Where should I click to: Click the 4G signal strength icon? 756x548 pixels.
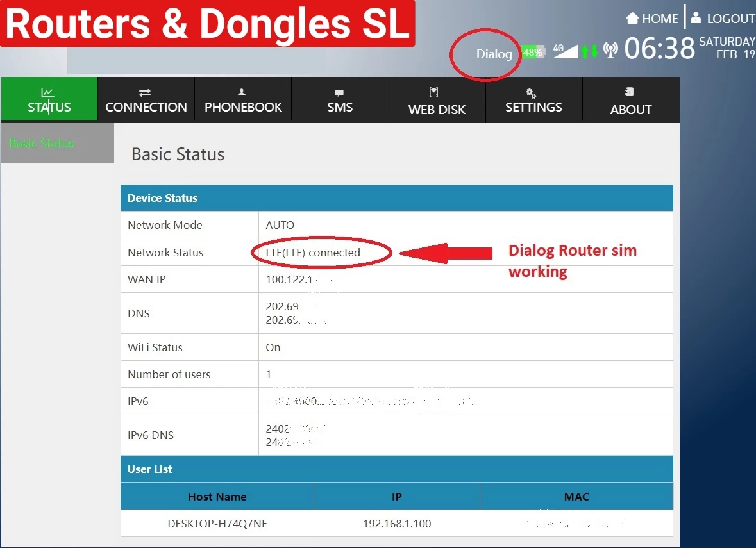pyautogui.click(x=566, y=51)
